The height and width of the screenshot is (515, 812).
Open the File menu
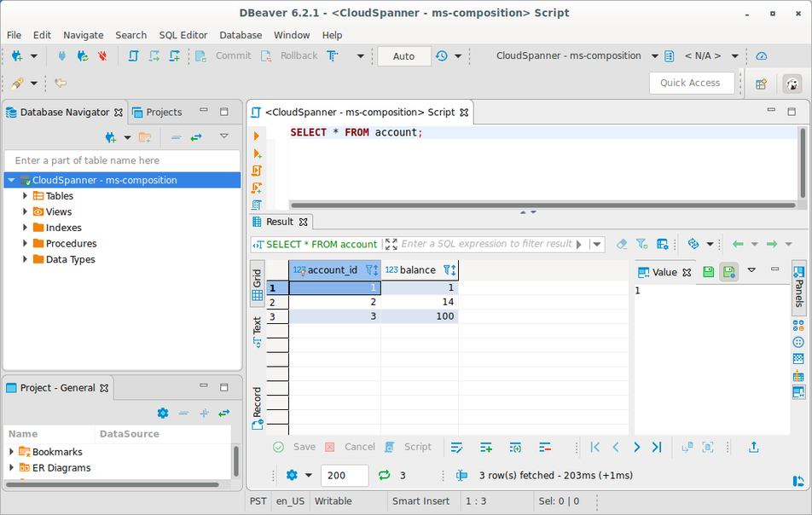tap(14, 35)
